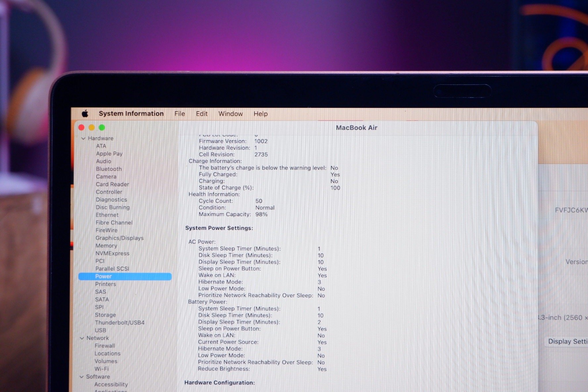Click the Battery Power heading
Screen dimensions: 588x392
tap(208, 302)
